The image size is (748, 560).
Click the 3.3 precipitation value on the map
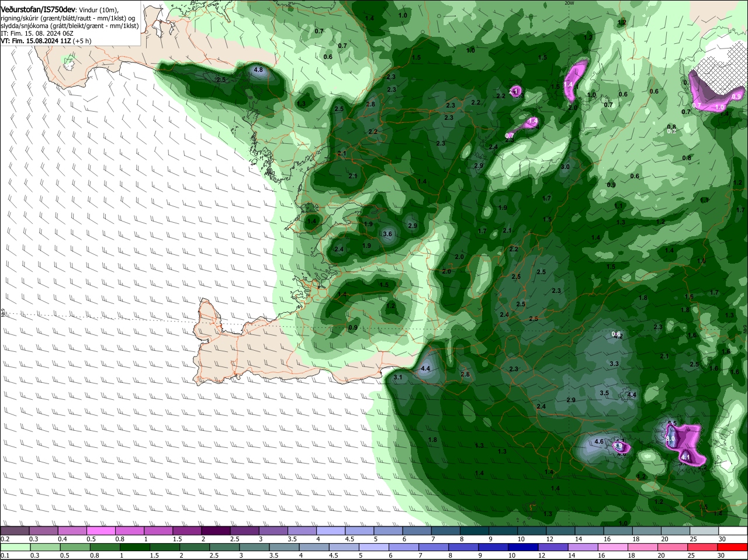pyautogui.click(x=614, y=364)
